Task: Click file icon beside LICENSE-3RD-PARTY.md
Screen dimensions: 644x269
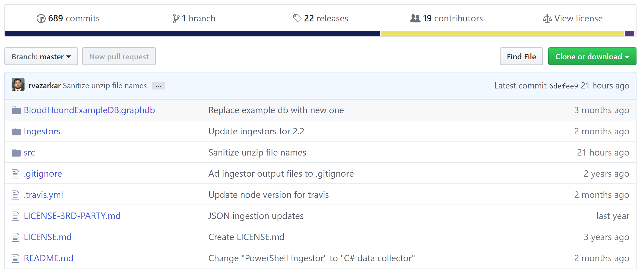Action: [x=15, y=216]
